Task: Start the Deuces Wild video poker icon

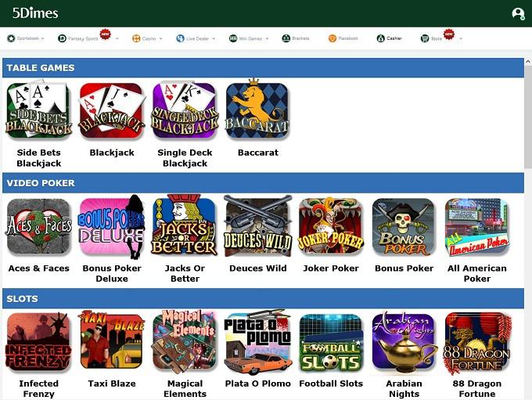Action: tap(257, 225)
